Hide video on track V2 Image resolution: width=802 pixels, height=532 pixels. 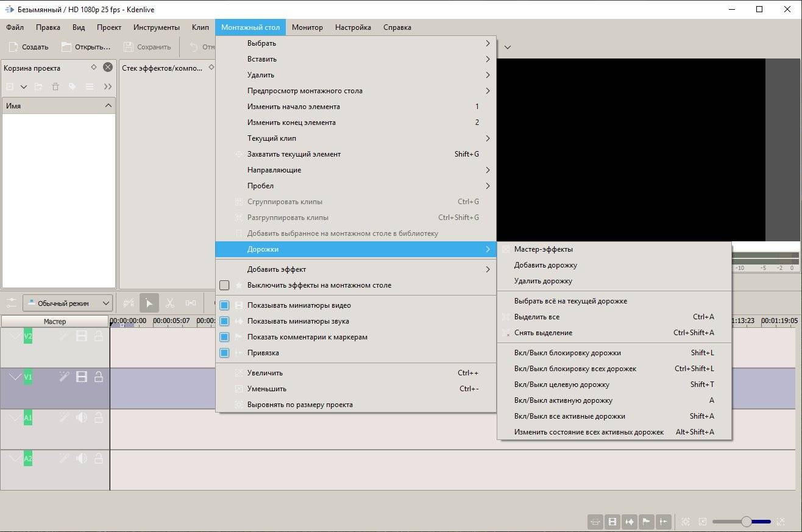(81, 336)
